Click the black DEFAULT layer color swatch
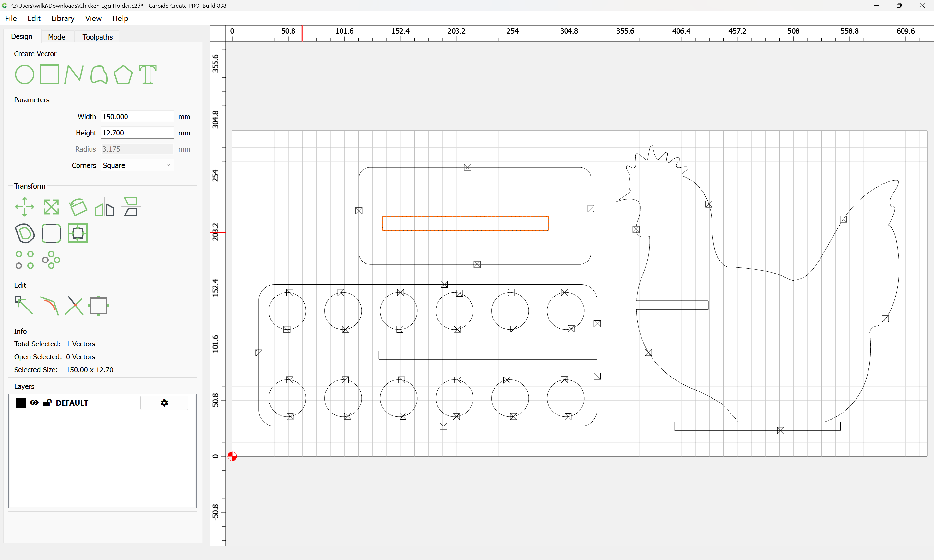The width and height of the screenshot is (934, 560). [21, 402]
